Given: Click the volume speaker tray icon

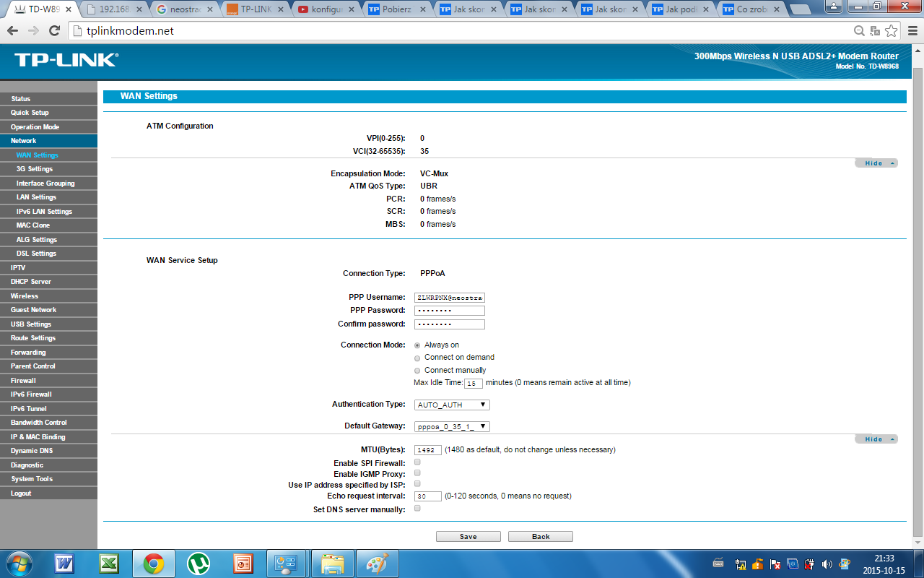Looking at the screenshot, I should coord(827,564).
